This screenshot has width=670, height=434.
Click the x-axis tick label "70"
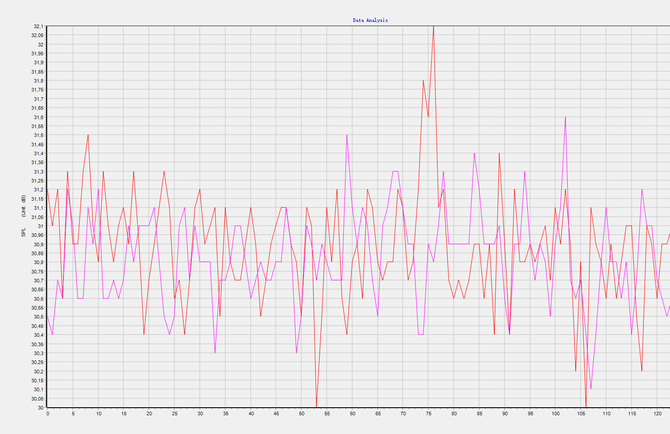[x=403, y=414]
